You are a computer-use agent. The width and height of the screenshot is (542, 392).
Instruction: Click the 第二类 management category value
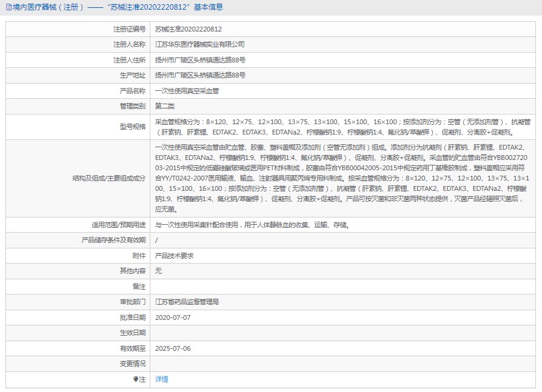pyautogui.click(x=164, y=106)
